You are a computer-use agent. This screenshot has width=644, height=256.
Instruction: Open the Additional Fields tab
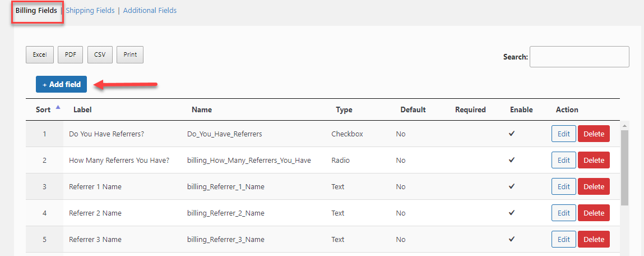point(150,10)
